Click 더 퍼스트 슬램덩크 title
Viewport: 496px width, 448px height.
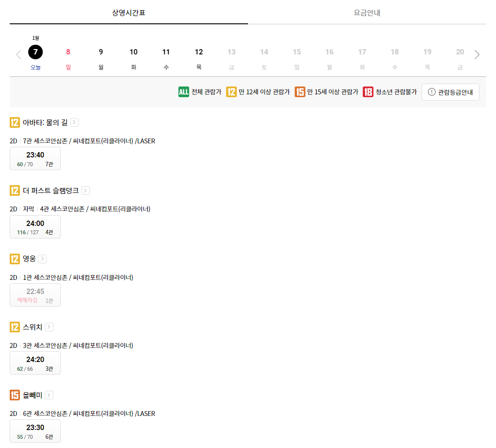pyautogui.click(x=51, y=190)
